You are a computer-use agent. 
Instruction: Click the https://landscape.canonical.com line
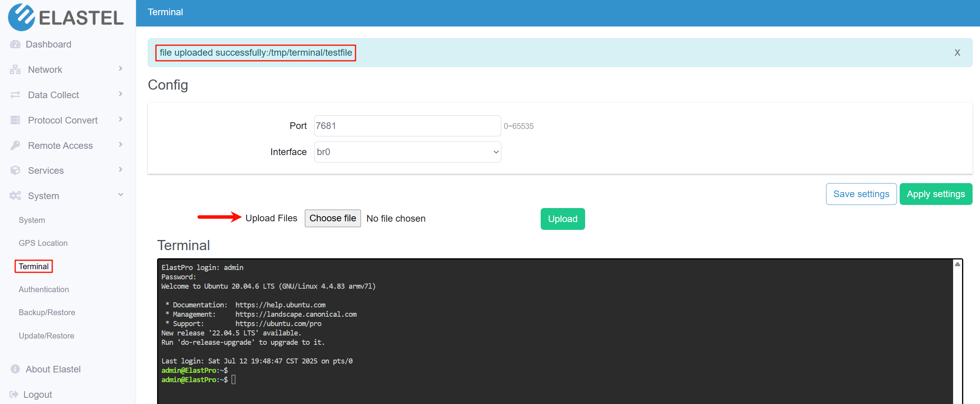click(x=296, y=314)
